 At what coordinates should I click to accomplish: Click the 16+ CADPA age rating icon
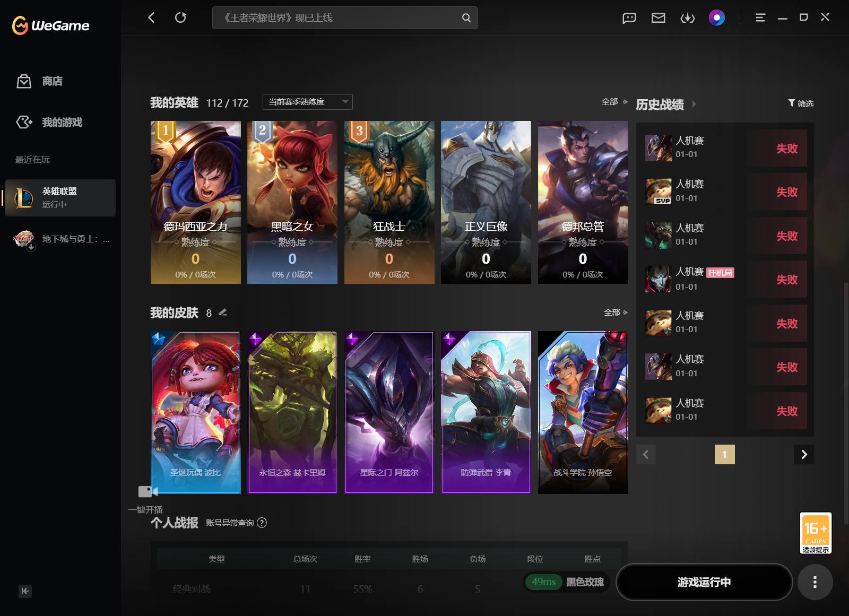pyautogui.click(x=816, y=533)
